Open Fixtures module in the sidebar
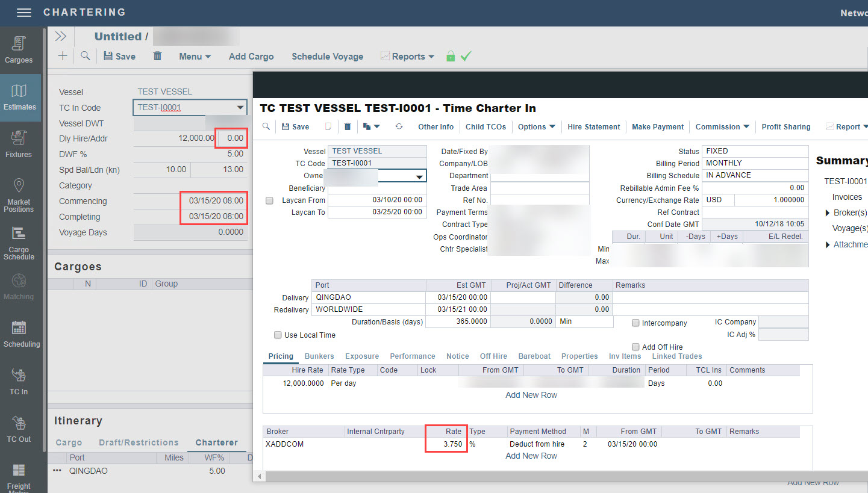The width and height of the screenshot is (868, 493). tap(19, 144)
